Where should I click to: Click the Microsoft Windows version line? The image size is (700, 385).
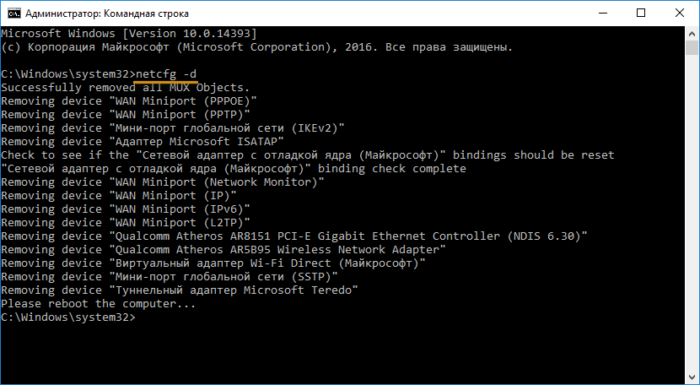(x=129, y=33)
